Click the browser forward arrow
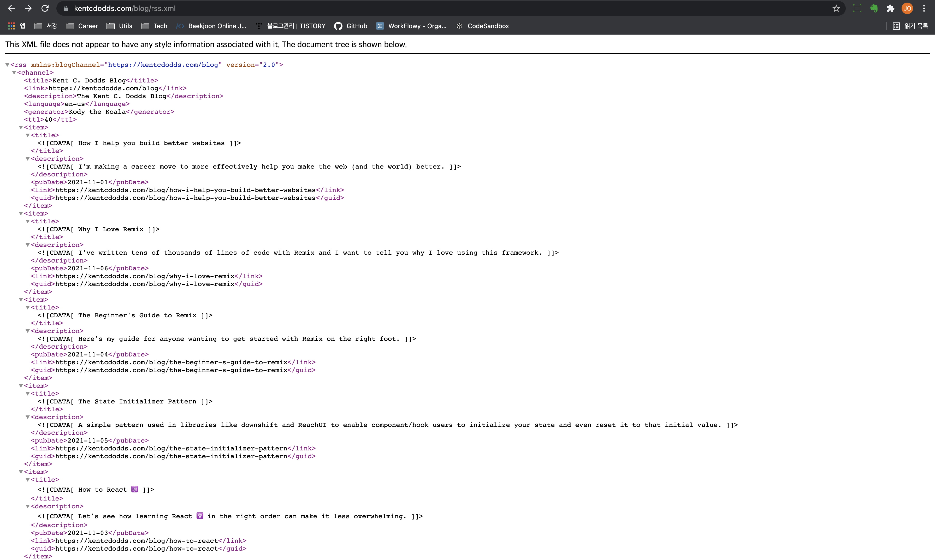Viewport: 935px width, 560px height. 28,8
